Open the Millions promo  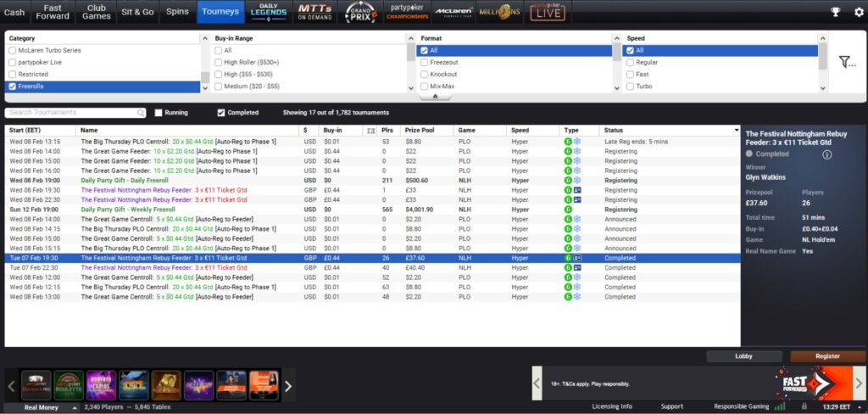pos(500,12)
